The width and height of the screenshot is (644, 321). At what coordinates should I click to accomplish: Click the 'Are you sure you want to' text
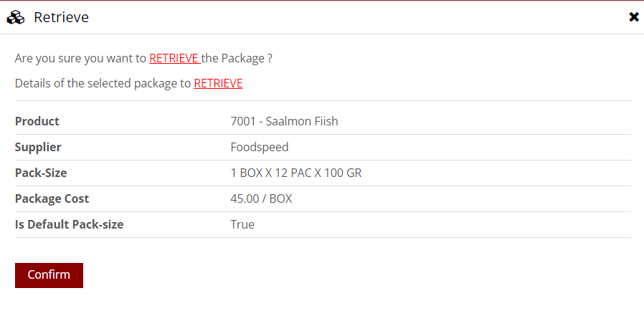click(80, 58)
